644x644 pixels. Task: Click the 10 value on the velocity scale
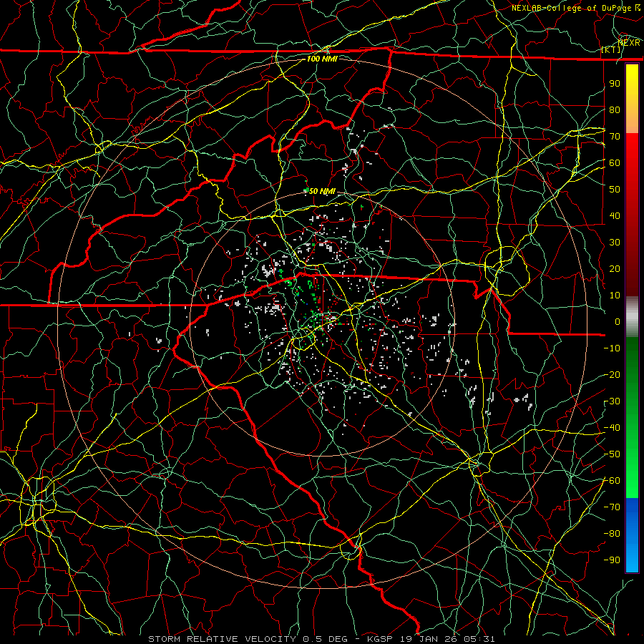pyautogui.click(x=615, y=296)
